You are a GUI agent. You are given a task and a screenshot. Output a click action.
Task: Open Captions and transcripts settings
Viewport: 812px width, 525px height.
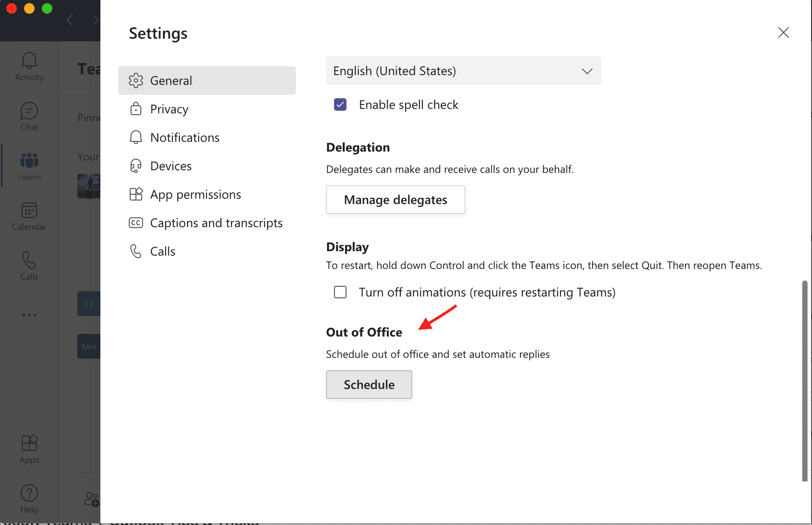coord(216,223)
